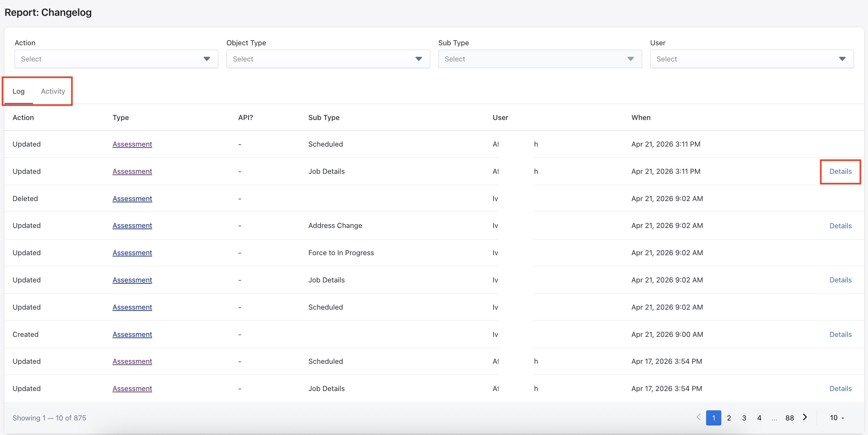Viewport: 868px width, 435px height.
Task: Open Details for the Created row
Action: 840,334
